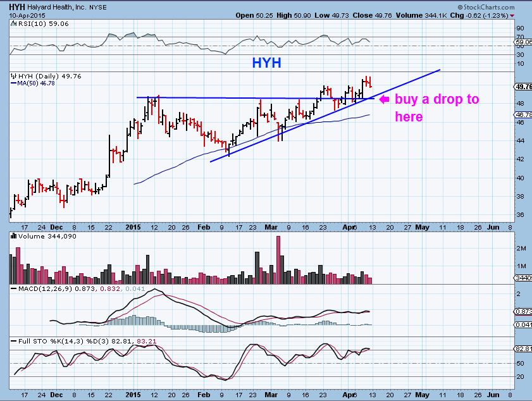Click the 49.76 price tag on right axis

click(x=523, y=87)
